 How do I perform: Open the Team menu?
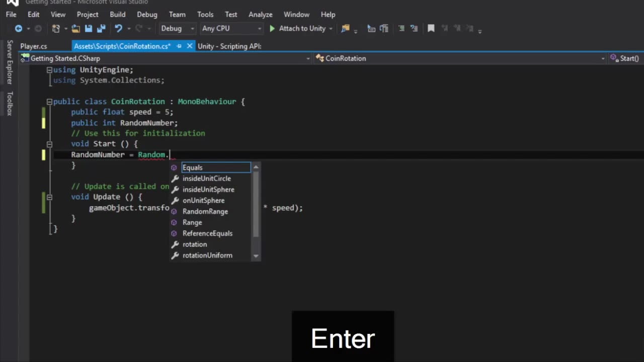177,15
